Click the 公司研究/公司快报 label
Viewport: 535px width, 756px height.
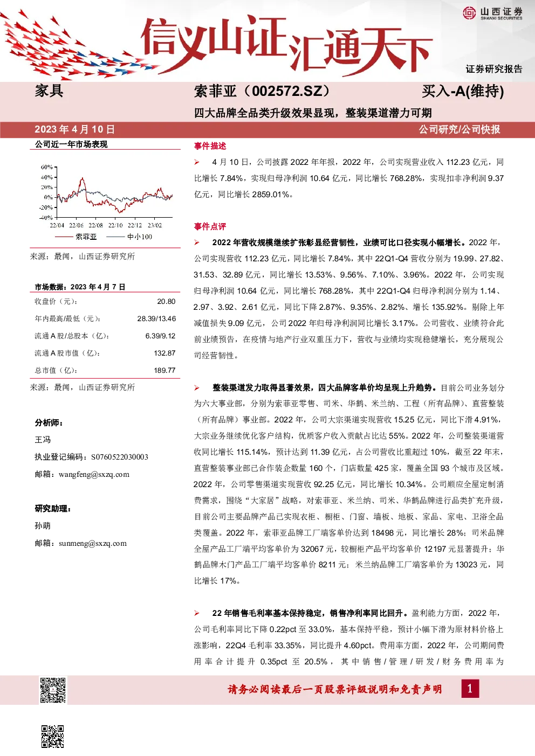[x=459, y=129]
